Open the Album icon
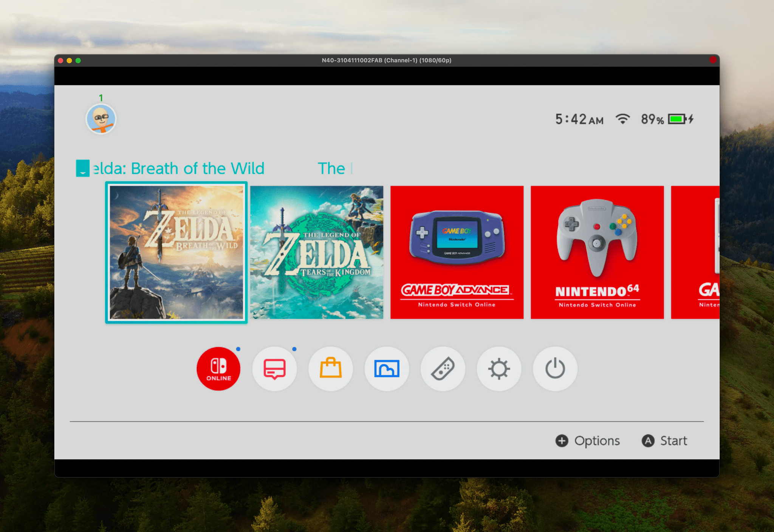 pos(387,369)
